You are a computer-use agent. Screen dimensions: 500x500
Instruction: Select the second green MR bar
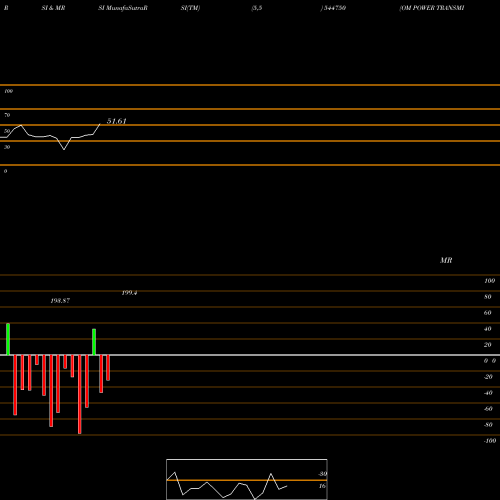point(94,342)
